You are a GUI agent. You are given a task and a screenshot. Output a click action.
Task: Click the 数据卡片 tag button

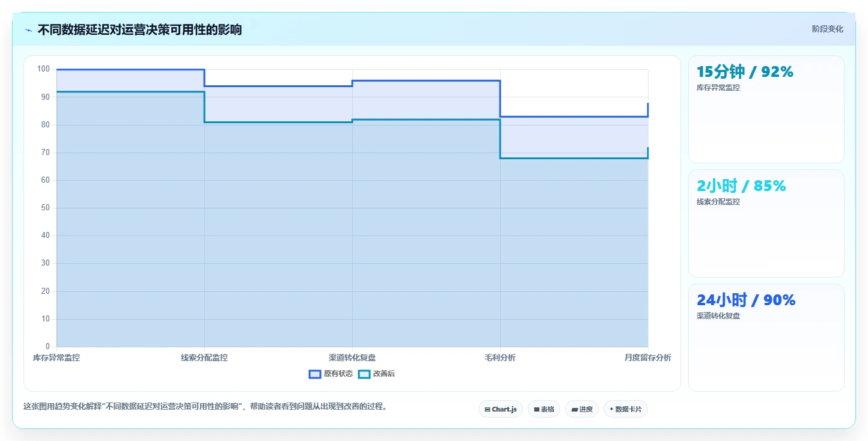[626, 409]
